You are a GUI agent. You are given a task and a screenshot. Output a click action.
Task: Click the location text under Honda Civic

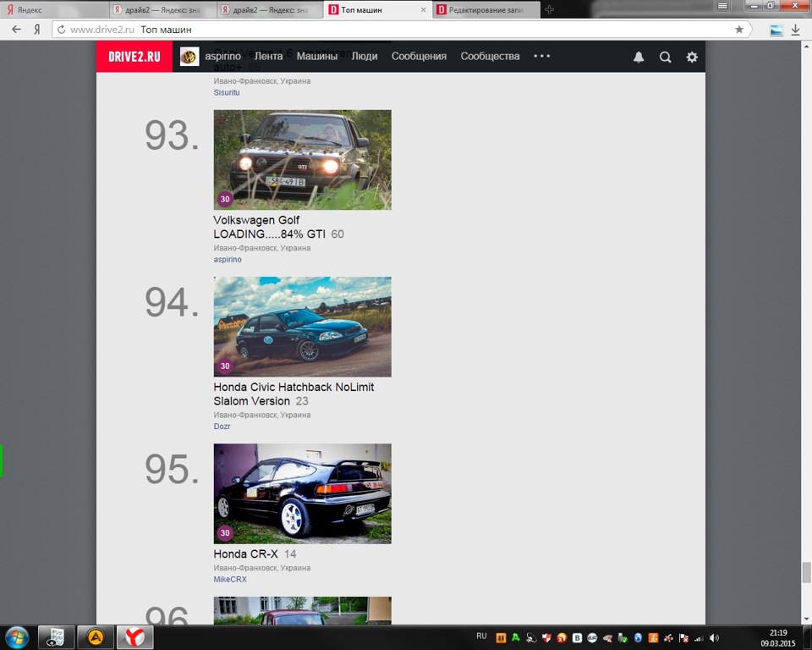(x=262, y=415)
